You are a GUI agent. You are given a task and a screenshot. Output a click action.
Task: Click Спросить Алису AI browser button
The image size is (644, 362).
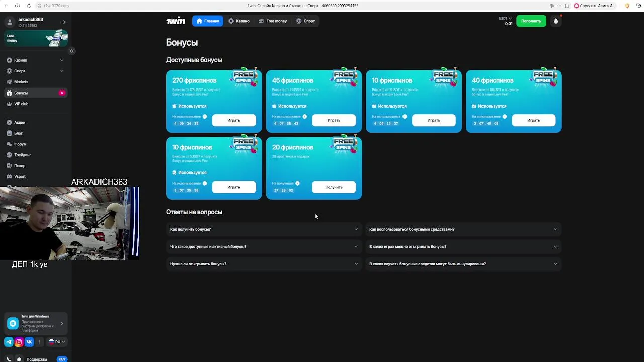click(x=594, y=6)
